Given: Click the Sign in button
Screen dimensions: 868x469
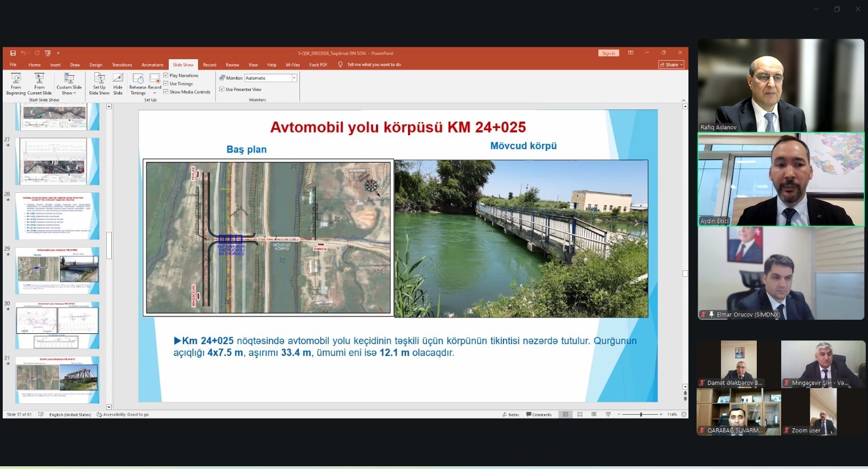Looking at the screenshot, I should [608, 53].
